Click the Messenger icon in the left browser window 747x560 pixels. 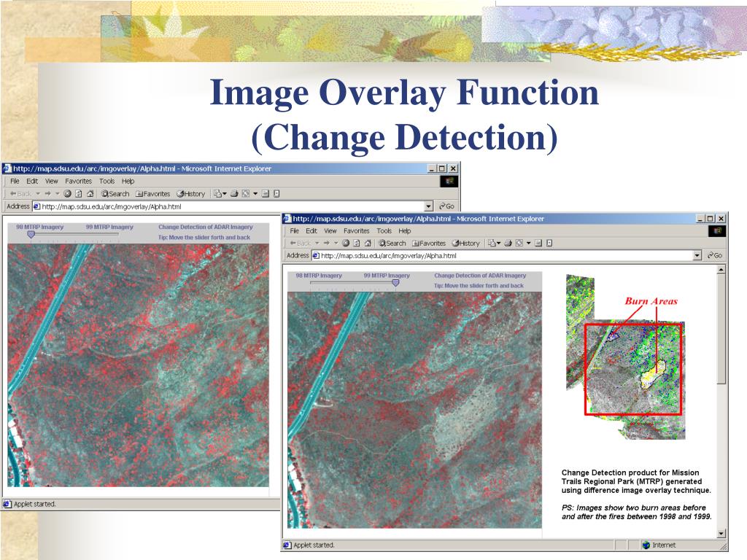pos(276,194)
